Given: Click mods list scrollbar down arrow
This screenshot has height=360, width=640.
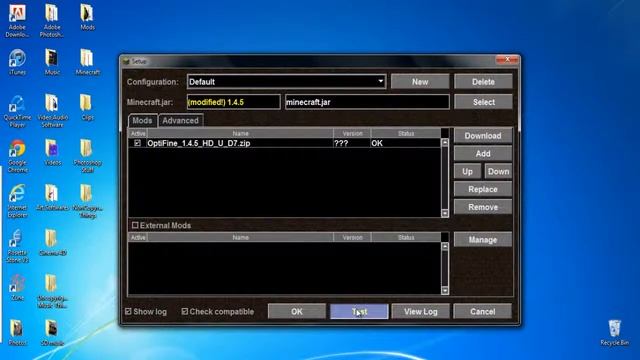Looking at the screenshot, I should [445, 213].
